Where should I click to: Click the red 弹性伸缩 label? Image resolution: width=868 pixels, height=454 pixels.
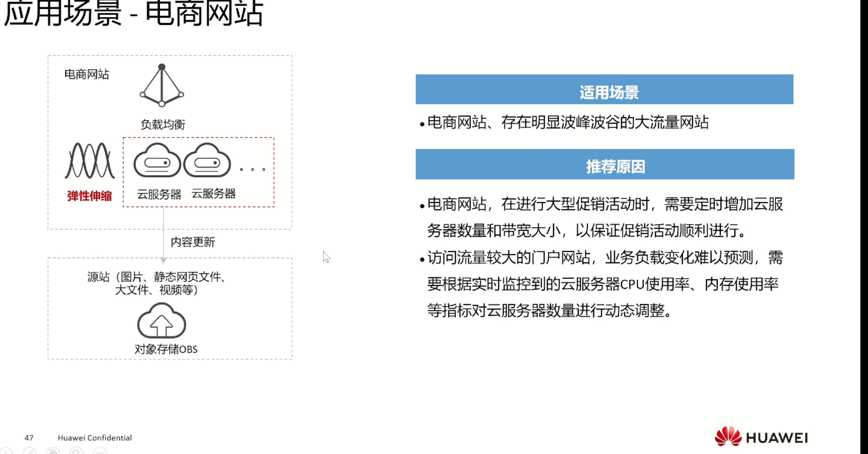coord(90,196)
